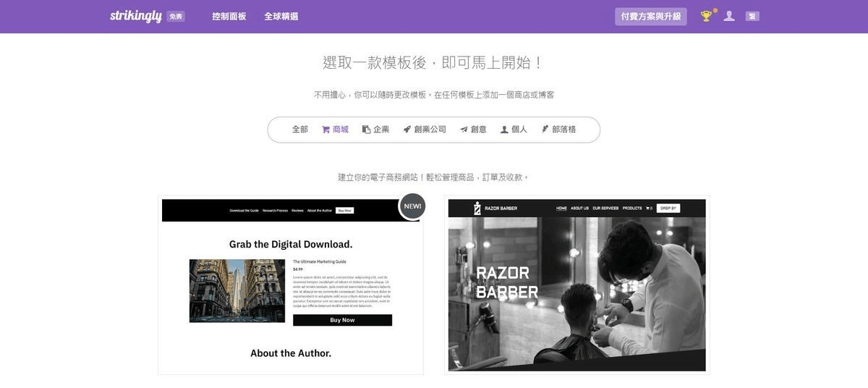
Task: Open 控制面板 dashboard menu
Action: 229,16
